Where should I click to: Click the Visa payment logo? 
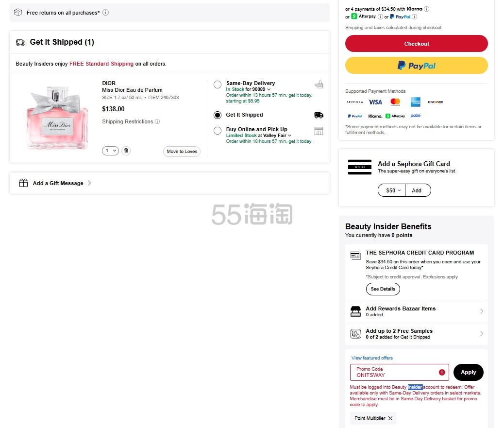(x=375, y=102)
